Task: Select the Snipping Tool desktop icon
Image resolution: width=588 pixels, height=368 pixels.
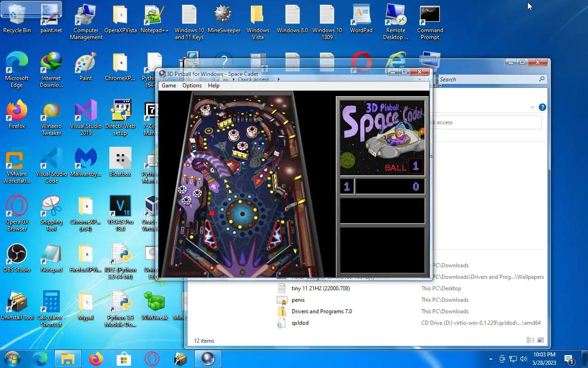Action: (x=51, y=213)
